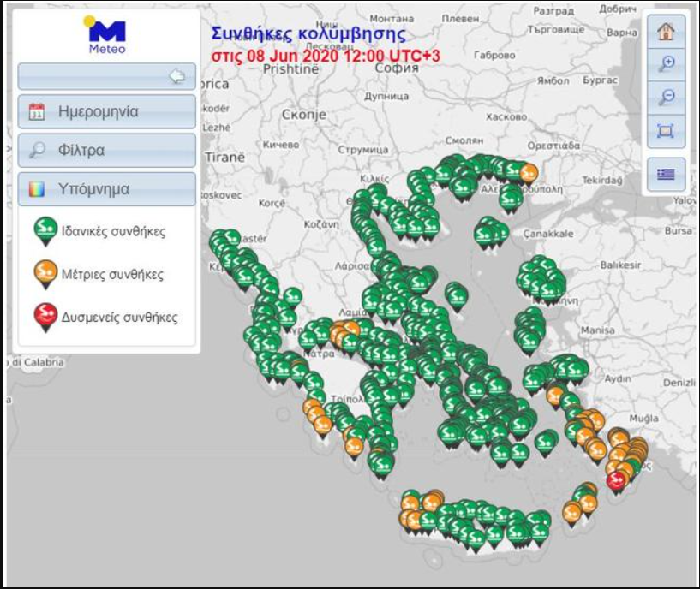Click the home view map button
The image size is (700, 589).
(x=665, y=31)
